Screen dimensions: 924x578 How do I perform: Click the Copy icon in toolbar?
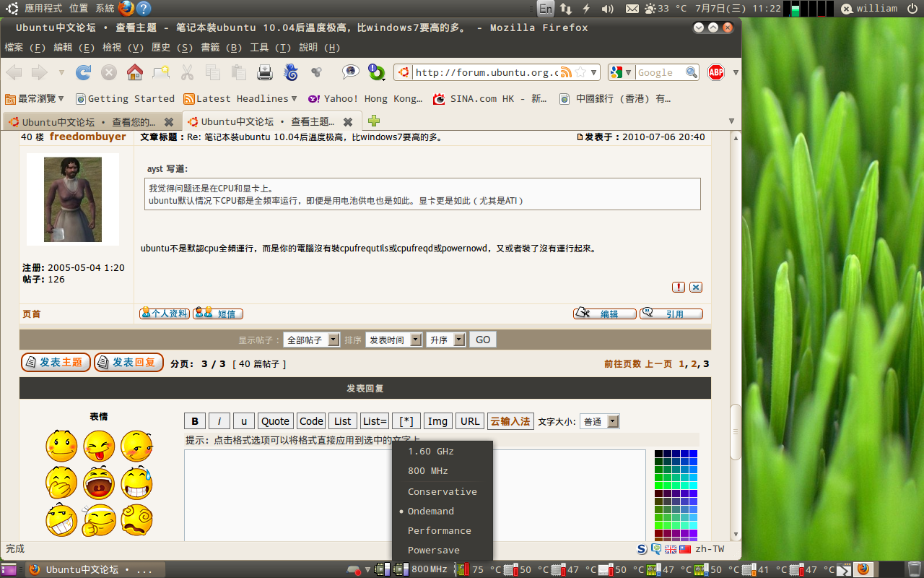click(x=213, y=72)
